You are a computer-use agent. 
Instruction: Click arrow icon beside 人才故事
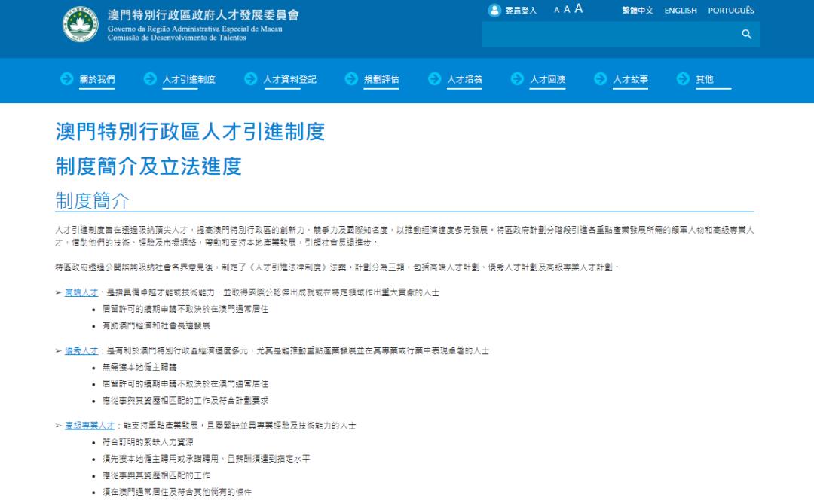600,79
